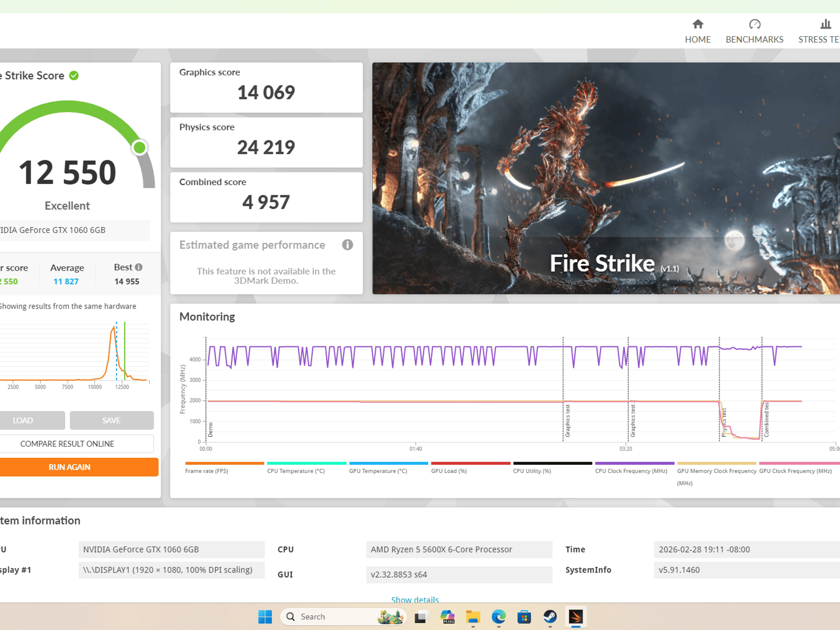
Task: Open the Windows Start menu
Action: (265, 616)
